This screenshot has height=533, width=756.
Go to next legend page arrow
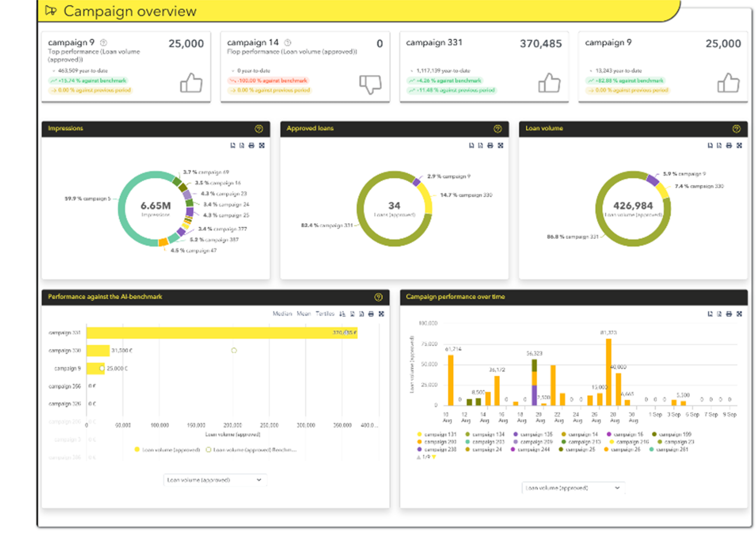pyautogui.click(x=434, y=457)
